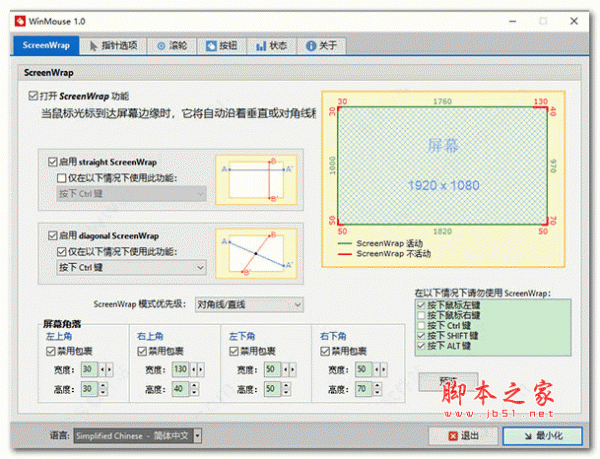Click the straight ScreenWrap diagram thumbnail
The image size is (600, 459).
pyautogui.click(x=256, y=180)
